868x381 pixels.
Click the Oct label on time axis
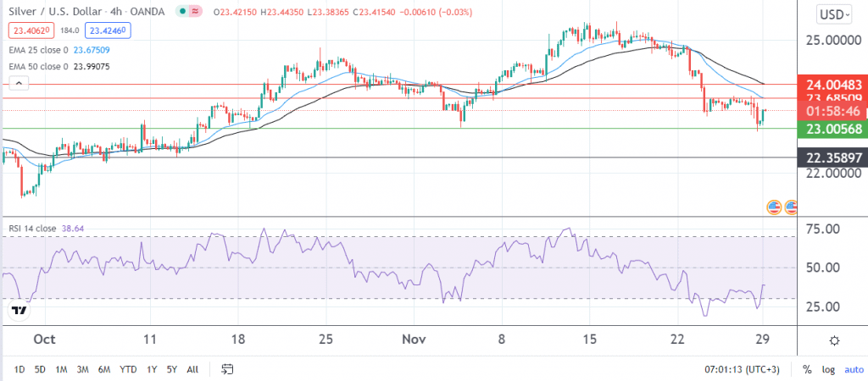tap(44, 339)
